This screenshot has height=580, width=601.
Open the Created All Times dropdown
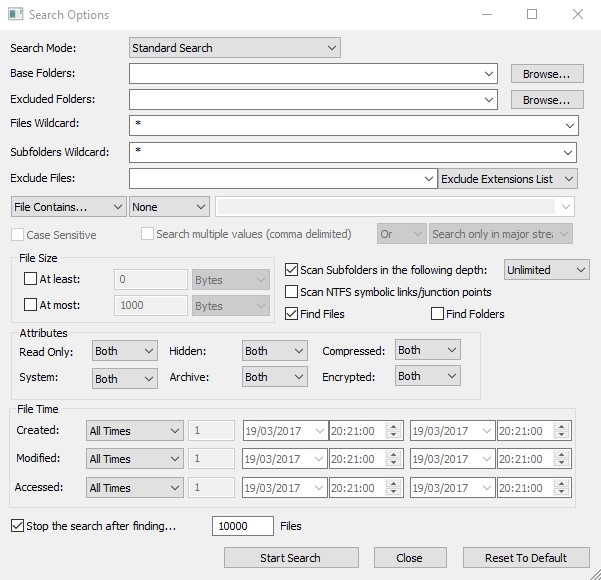pyautogui.click(x=135, y=431)
